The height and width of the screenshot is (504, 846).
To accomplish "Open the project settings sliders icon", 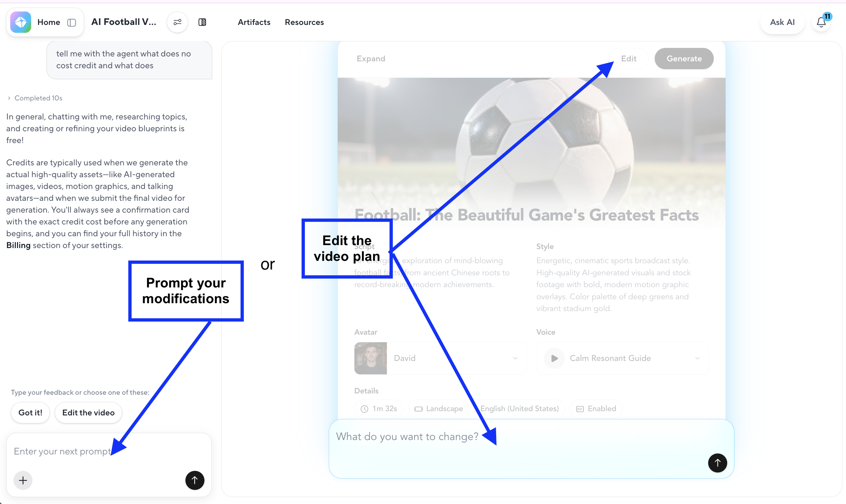I will point(177,22).
